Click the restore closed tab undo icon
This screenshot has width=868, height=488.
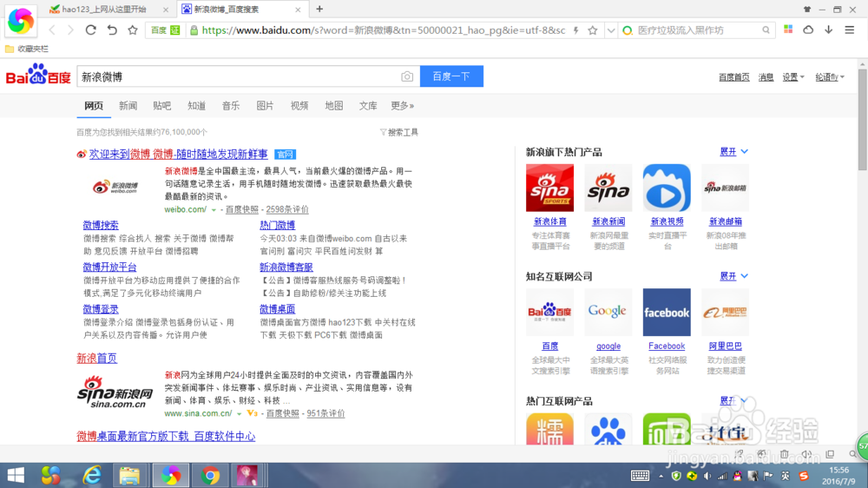tap(112, 30)
